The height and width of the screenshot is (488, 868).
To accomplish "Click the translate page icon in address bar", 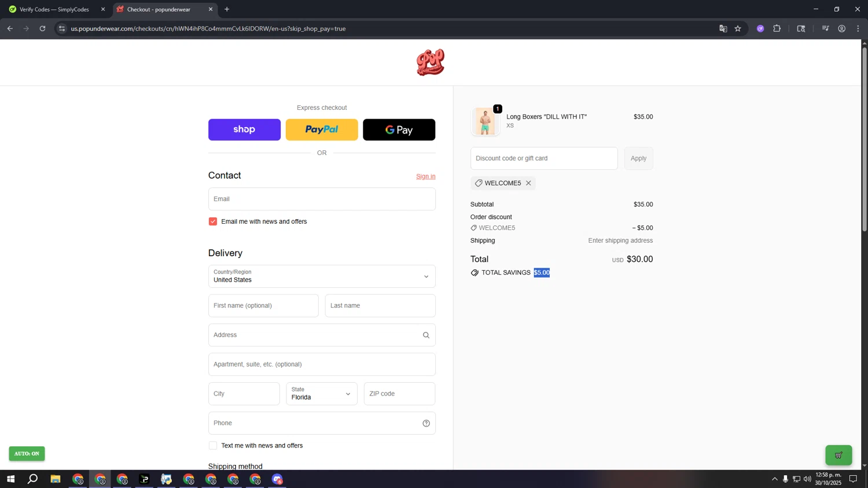I will point(723,28).
